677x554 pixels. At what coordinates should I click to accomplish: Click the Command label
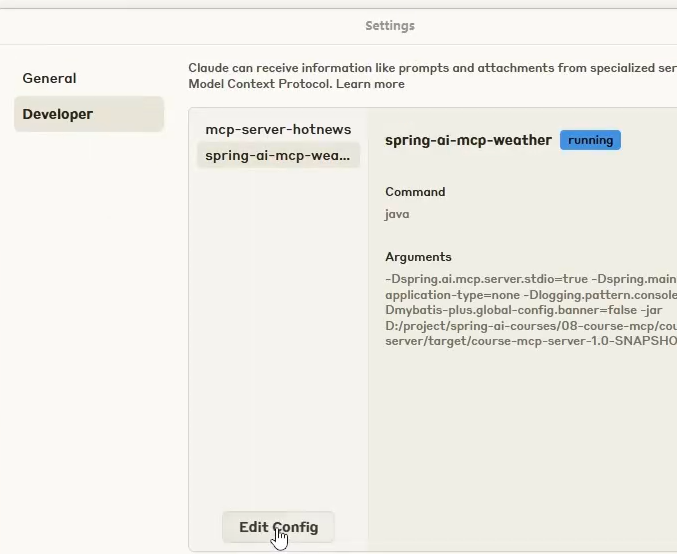pyautogui.click(x=415, y=192)
